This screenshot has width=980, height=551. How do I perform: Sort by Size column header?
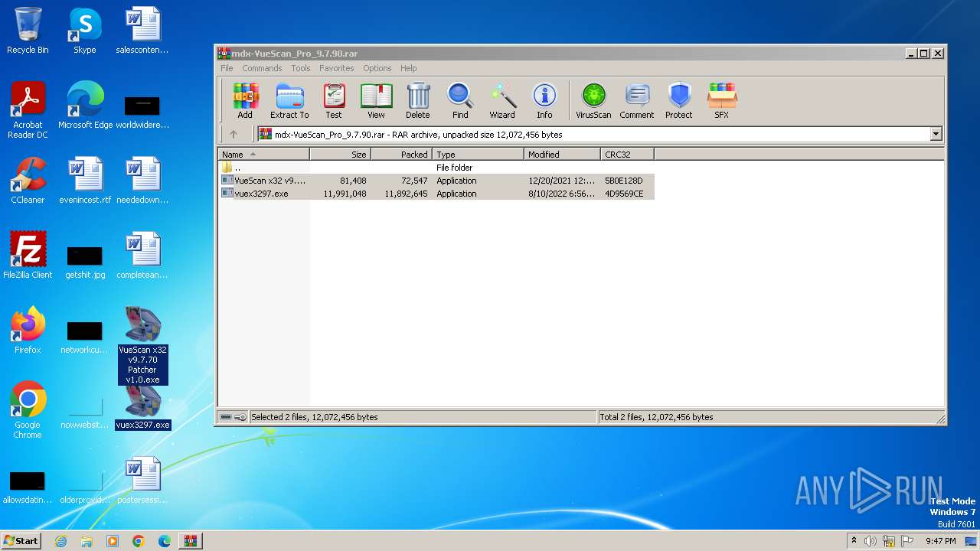point(341,154)
